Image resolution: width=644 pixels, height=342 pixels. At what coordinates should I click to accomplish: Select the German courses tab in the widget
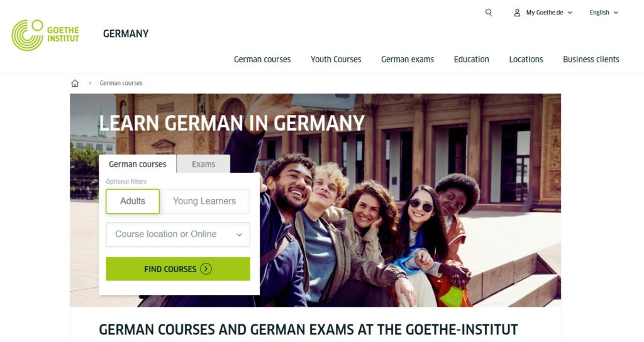click(x=138, y=164)
